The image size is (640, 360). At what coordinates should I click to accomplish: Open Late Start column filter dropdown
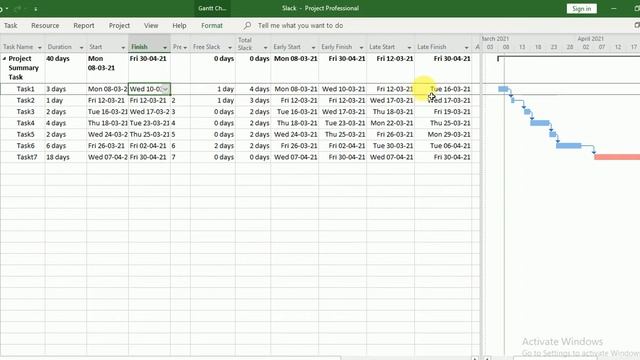pos(409,47)
